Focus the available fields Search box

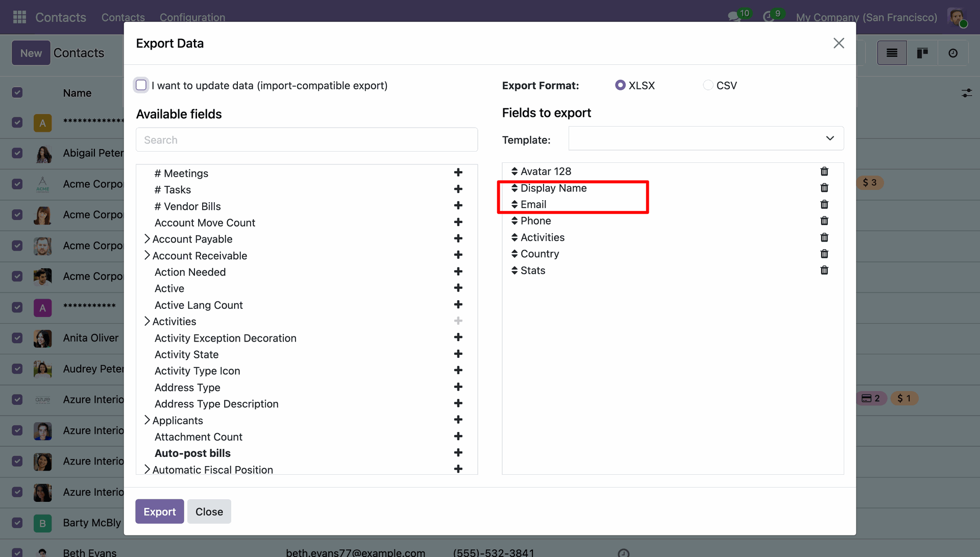click(x=306, y=139)
